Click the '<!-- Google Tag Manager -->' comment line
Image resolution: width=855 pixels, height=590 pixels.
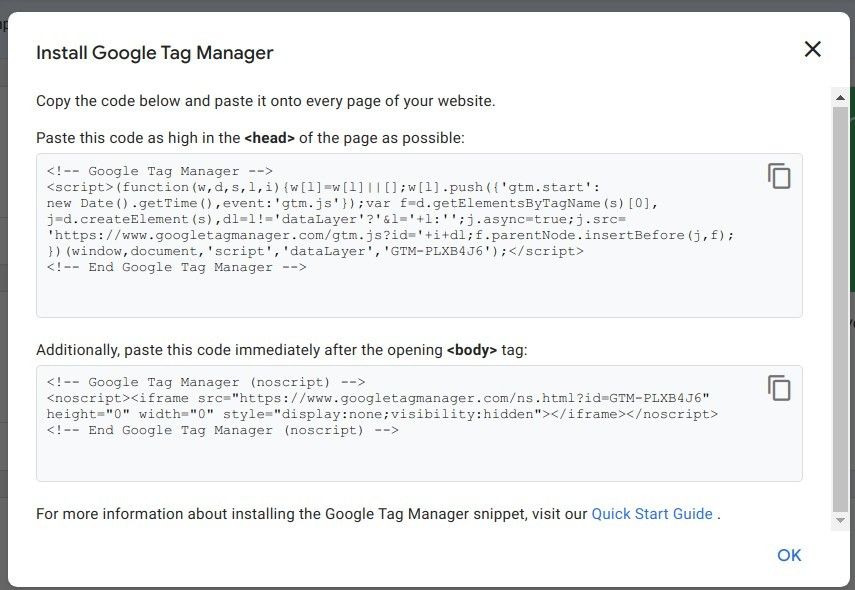pos(159,171)
